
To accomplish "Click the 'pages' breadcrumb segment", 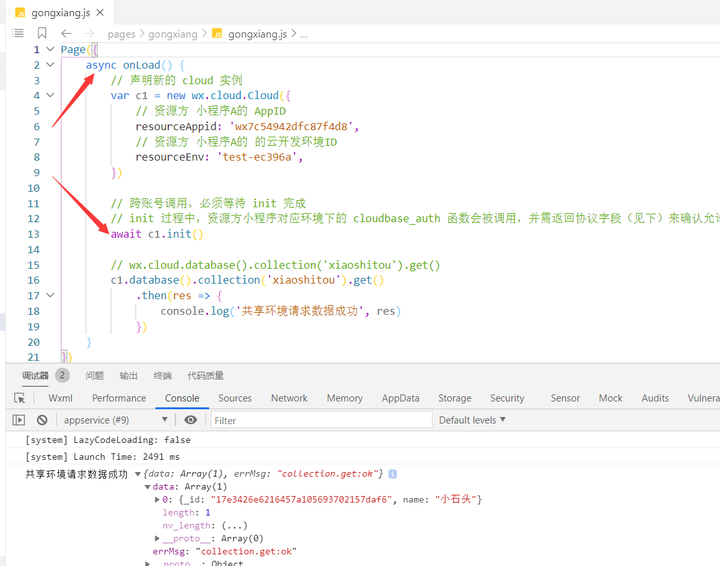I will pos(121,34).
